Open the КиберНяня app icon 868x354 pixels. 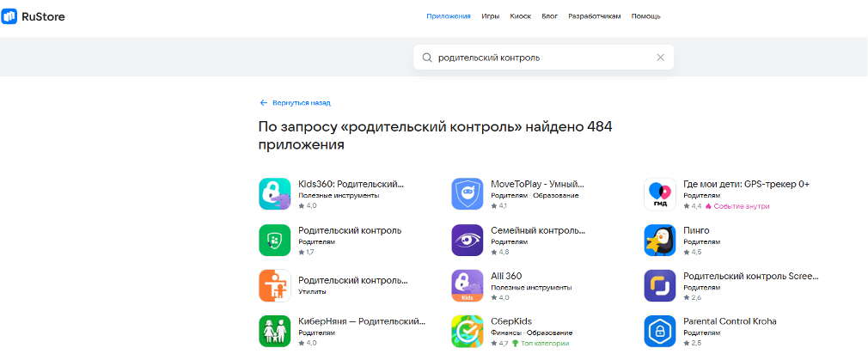[274, 331]
